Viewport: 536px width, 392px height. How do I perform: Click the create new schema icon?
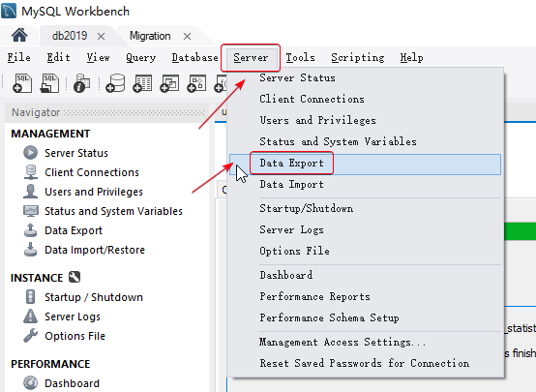tap(115, 83)
